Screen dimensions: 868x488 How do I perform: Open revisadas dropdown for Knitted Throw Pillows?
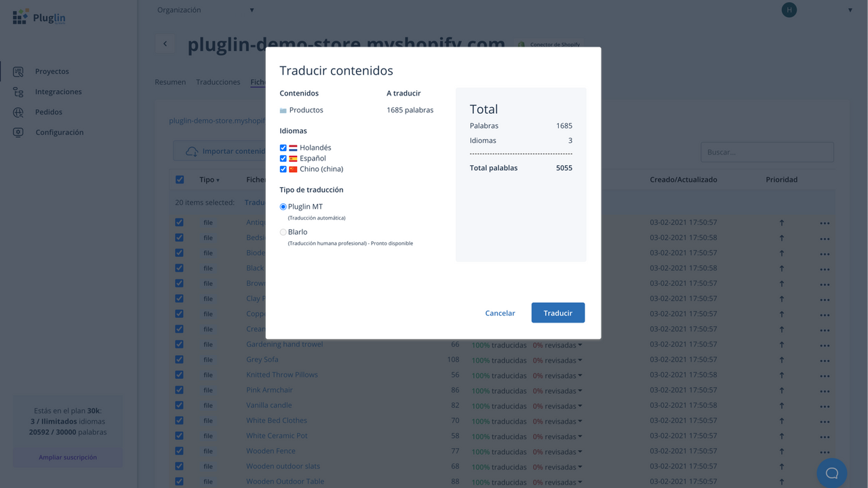coord(580,375)
